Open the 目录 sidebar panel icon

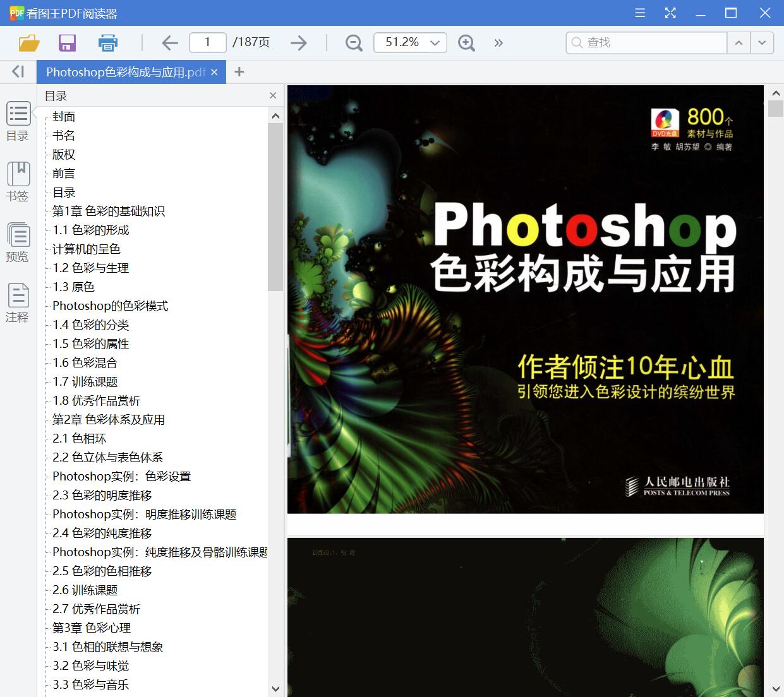pyautogui.click(x=18, y=121)
